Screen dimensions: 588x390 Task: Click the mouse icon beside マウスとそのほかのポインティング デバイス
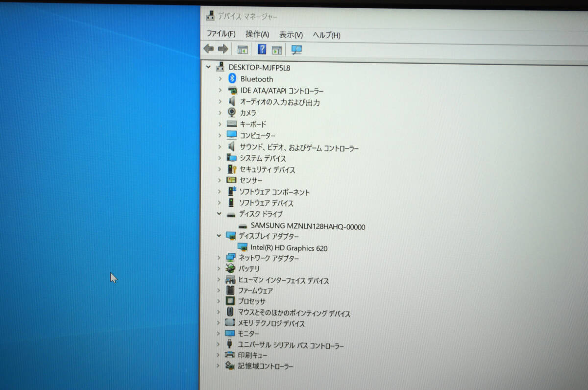pos(230,312)
